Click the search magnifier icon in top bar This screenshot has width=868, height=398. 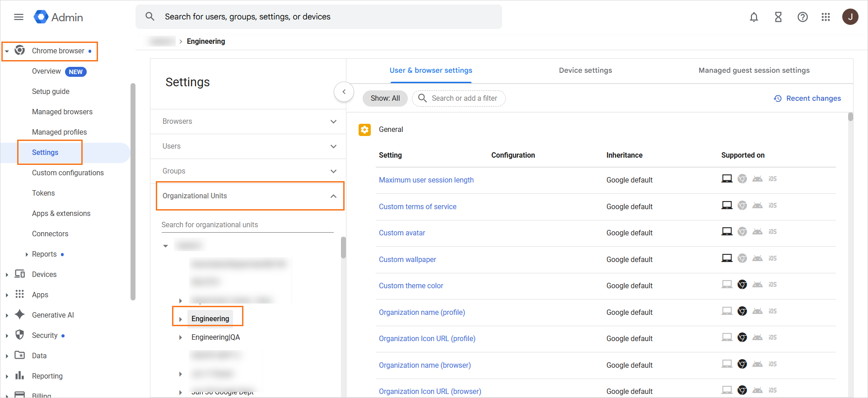click(150, 17)
